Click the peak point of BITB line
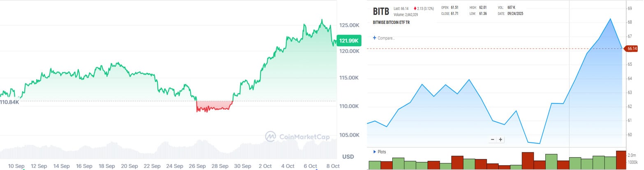This screenshot has width=644, height=170. click(610, 19)
